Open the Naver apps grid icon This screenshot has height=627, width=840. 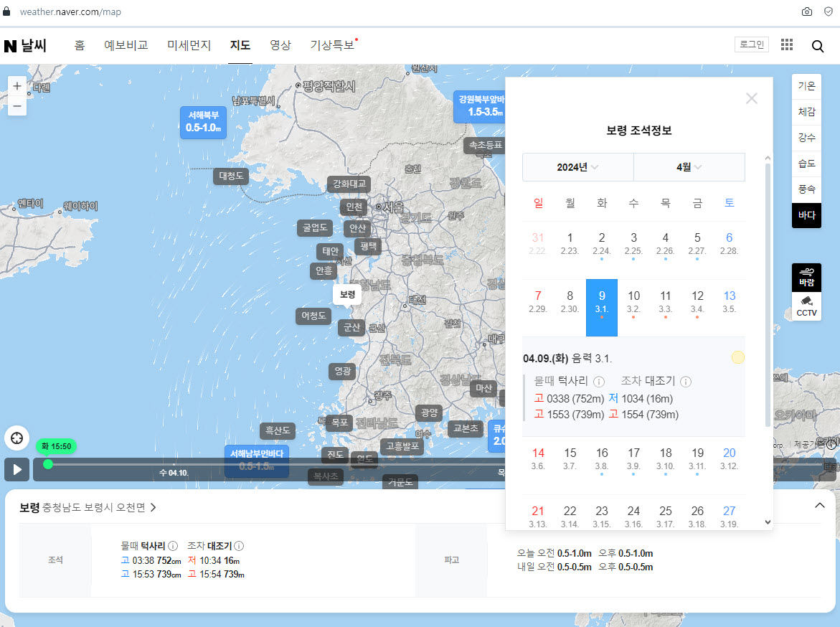[786, 44]
